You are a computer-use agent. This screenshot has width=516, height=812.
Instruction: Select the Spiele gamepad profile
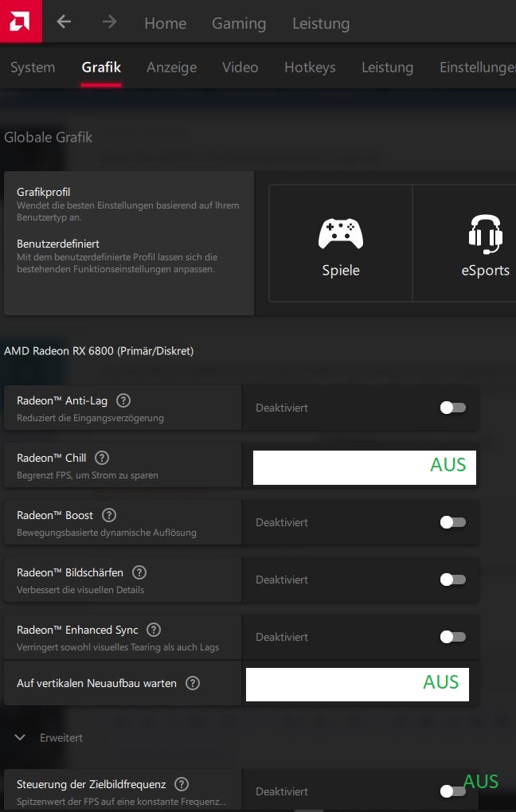coord(341,244)
